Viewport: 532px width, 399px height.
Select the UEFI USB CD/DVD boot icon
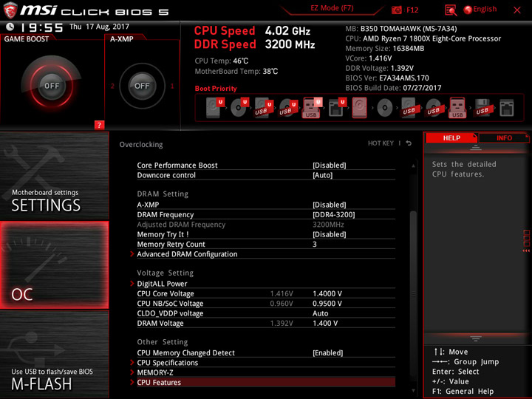288,108
